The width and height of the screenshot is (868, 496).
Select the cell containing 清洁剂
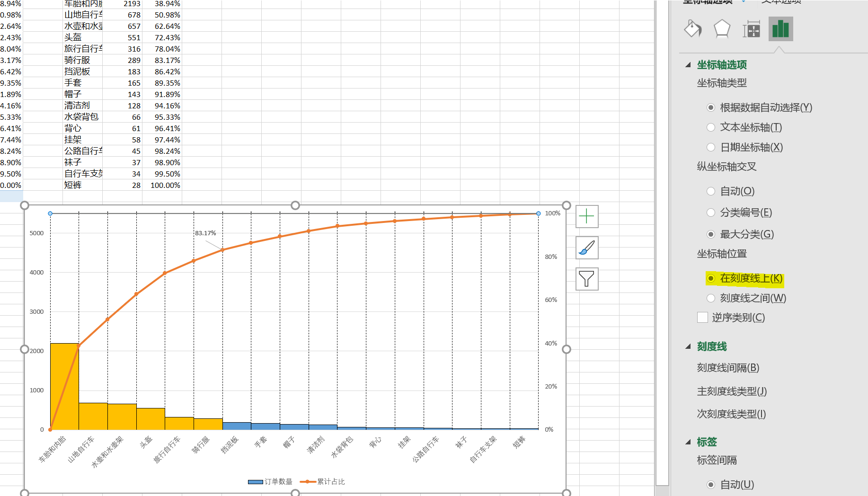[82, 106]
